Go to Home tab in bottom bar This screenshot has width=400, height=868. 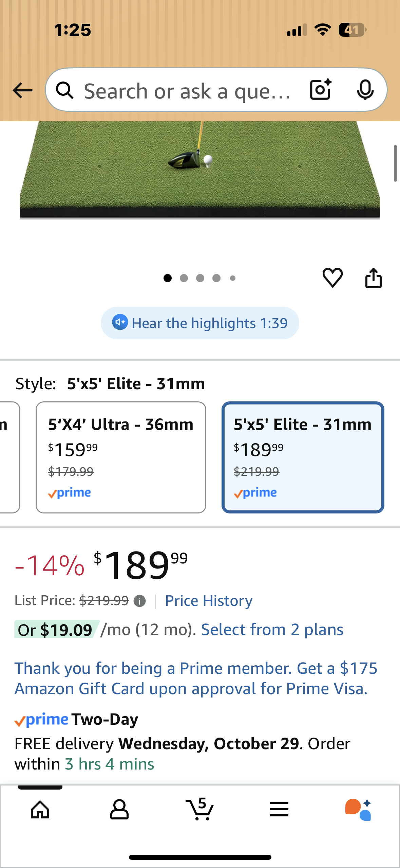[40, 810]
